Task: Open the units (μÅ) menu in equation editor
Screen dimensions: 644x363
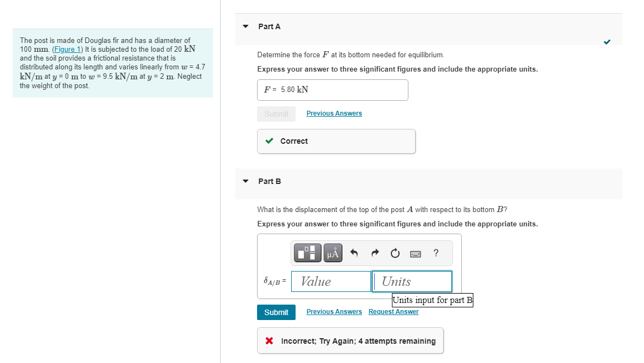Action: pos(332,253)
